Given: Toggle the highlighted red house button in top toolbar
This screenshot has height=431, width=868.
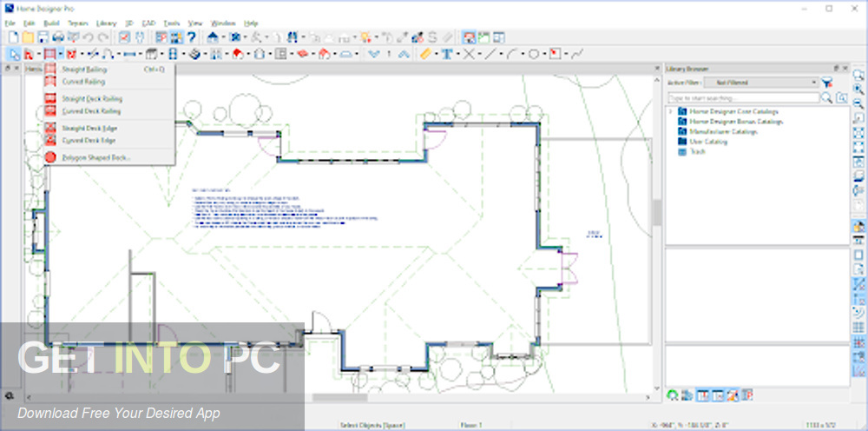Looking at the screenshot, I should tap(469, 37).
